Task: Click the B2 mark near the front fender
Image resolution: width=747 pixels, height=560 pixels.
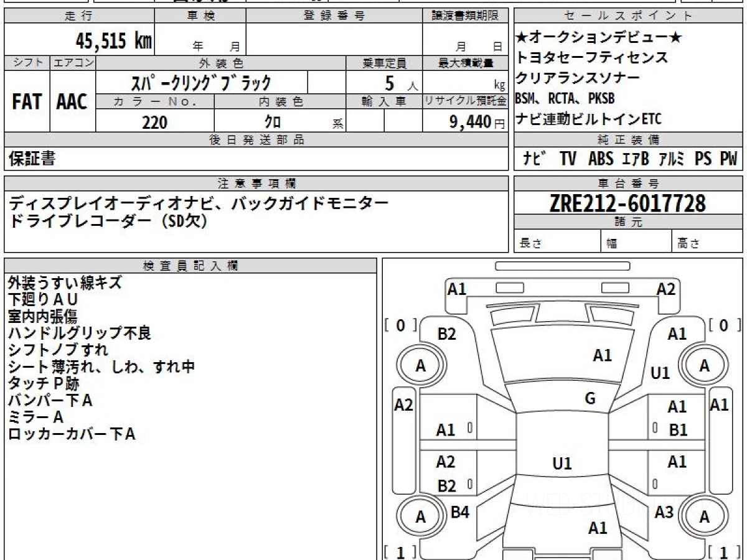Action: [x=446, y=334]
